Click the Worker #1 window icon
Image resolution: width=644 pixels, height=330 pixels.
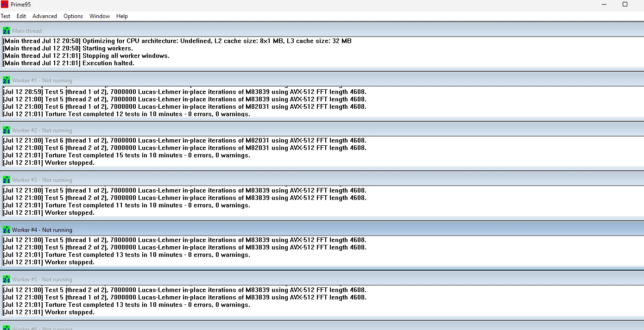click(6, 80)
